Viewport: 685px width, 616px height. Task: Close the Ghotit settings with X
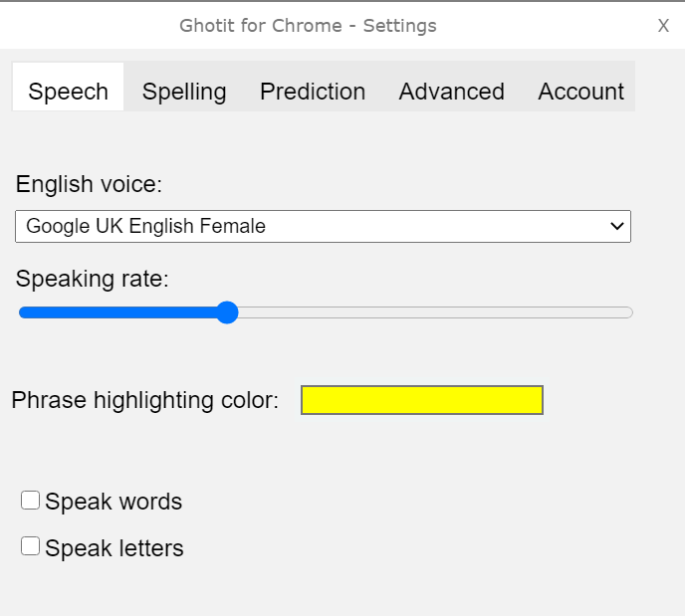pyautogui.click(x=663, y=26)
